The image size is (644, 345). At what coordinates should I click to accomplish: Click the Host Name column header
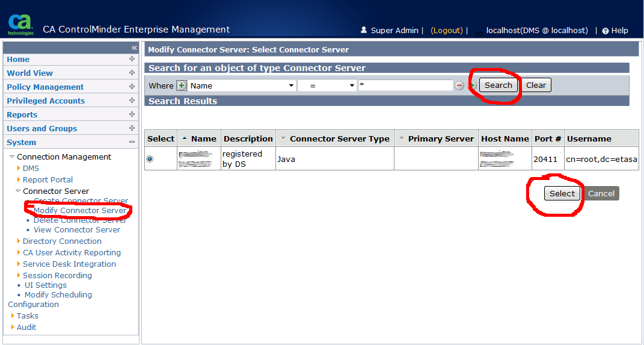pos(504,138)
